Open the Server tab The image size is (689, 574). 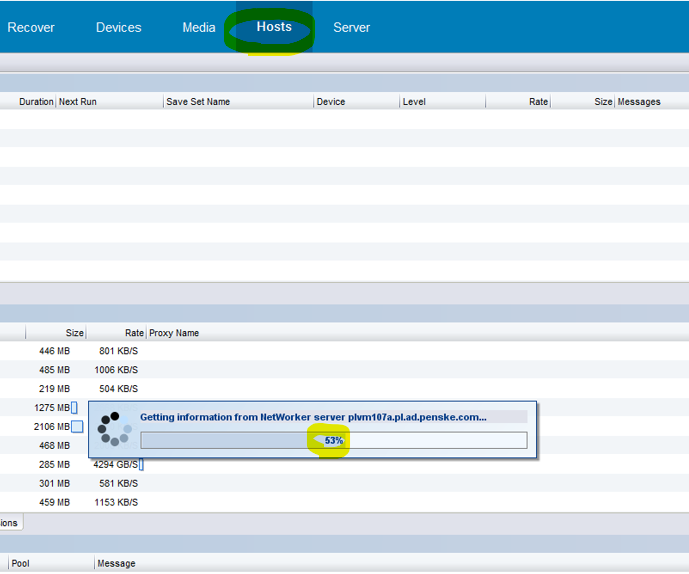[351, 27]
